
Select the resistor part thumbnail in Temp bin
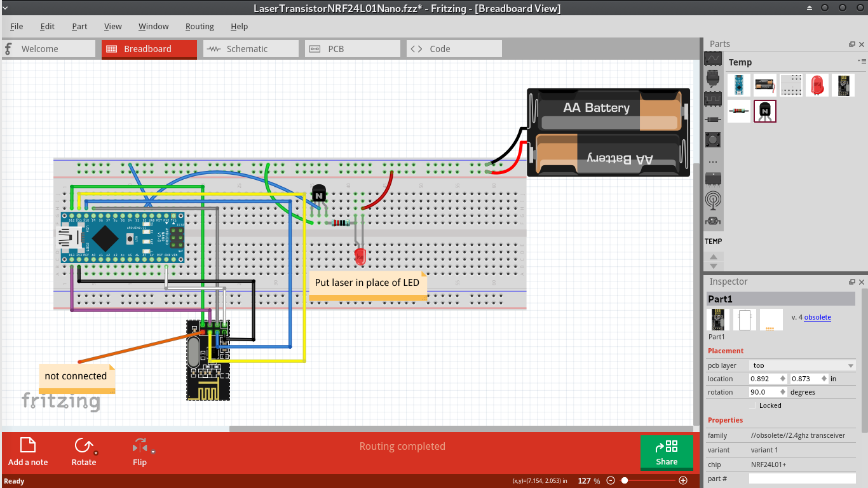(x=739, y=111)
